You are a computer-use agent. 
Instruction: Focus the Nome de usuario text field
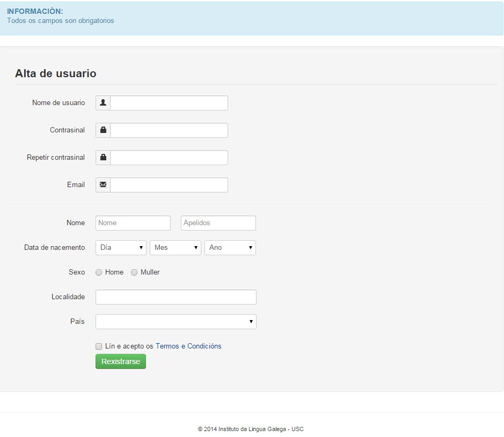coord(169,103)
